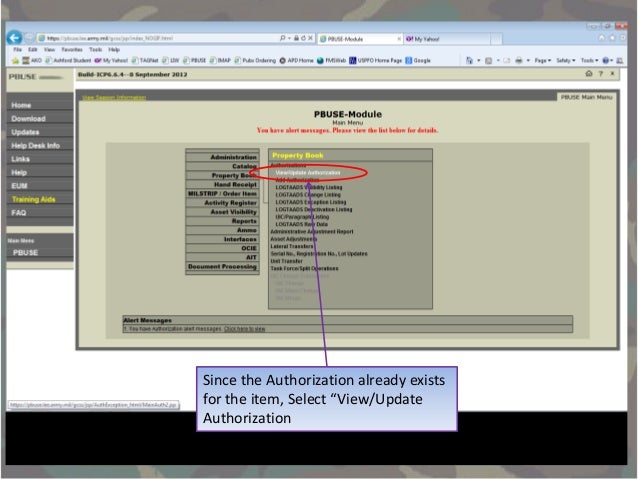Open USPFO Home Page favorites shortcut
The image size is (638, 479).
[x=376, y=61]
